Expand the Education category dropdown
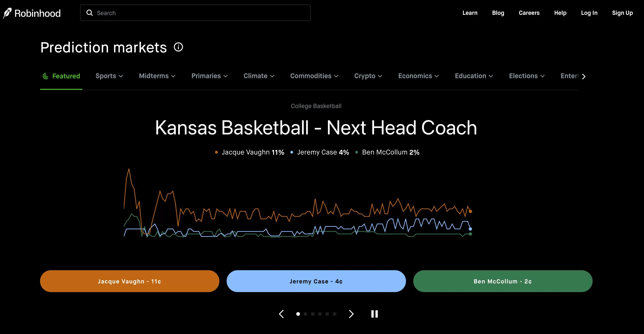Screen dimensions: 644x334 [x=474, y=76]
